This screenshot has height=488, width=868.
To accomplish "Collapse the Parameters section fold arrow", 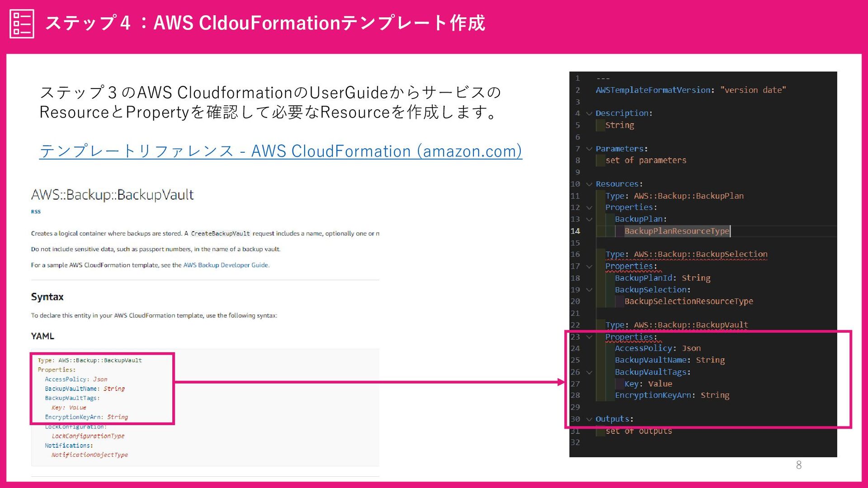I will pos(589,149).
